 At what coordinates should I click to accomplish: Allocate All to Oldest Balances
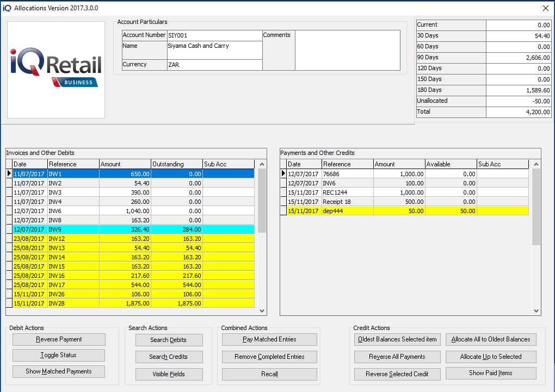[490, 339]
